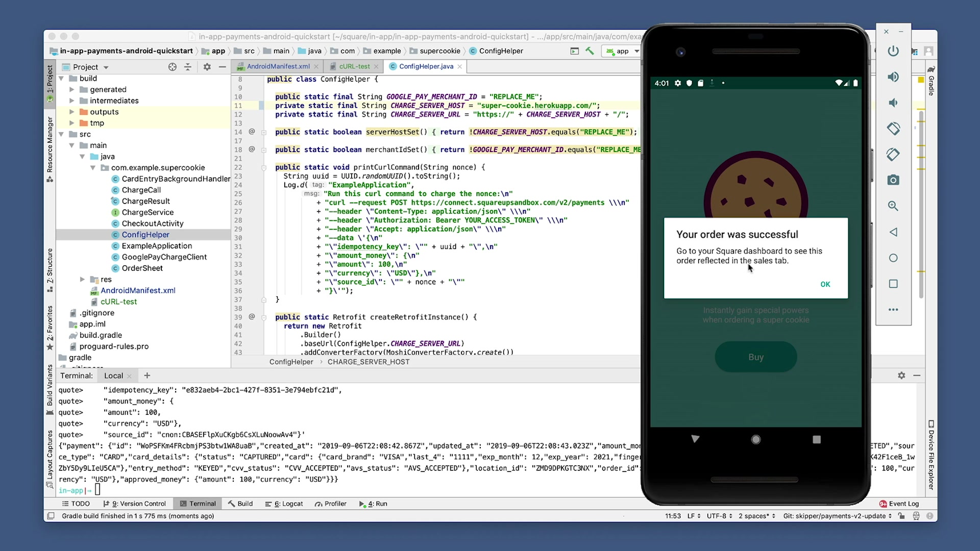The width and height of the screenshot is (980, 551).
Task: Open ChargeService file in project tree
Action: pos(148,212)
